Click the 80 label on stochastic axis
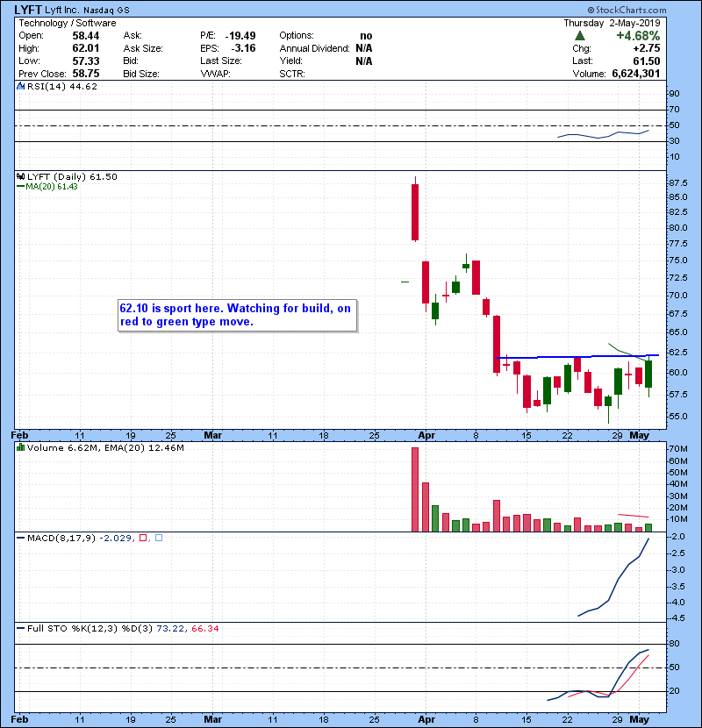702x728 pixels. coord(674,644)
